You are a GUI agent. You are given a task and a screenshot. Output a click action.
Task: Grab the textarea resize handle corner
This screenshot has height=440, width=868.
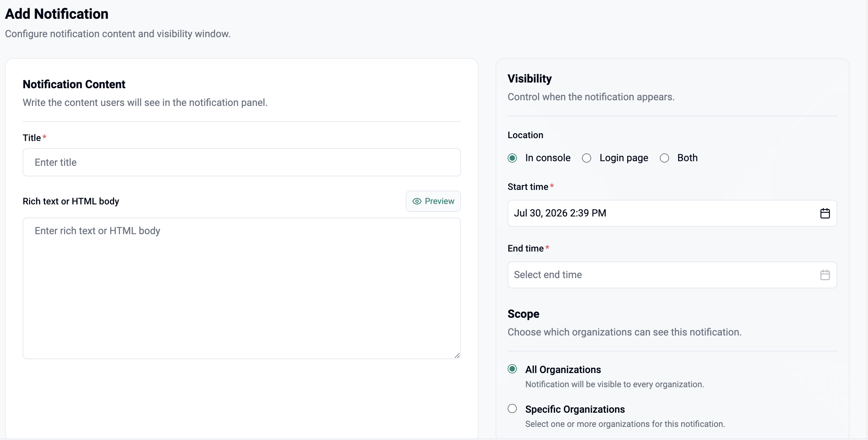click(457, 355)
